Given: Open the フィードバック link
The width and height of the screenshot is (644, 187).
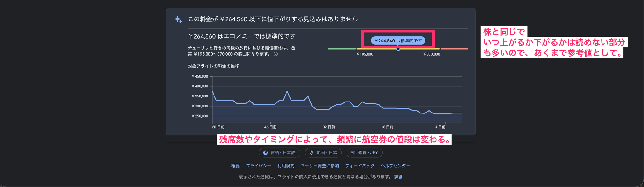Looking at the screenshot, I should [360, 166].
